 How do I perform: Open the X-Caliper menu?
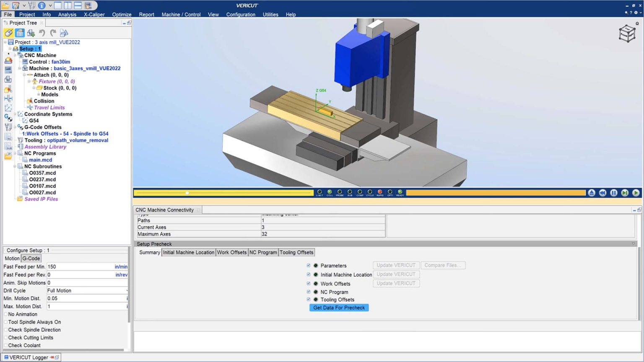94,14
